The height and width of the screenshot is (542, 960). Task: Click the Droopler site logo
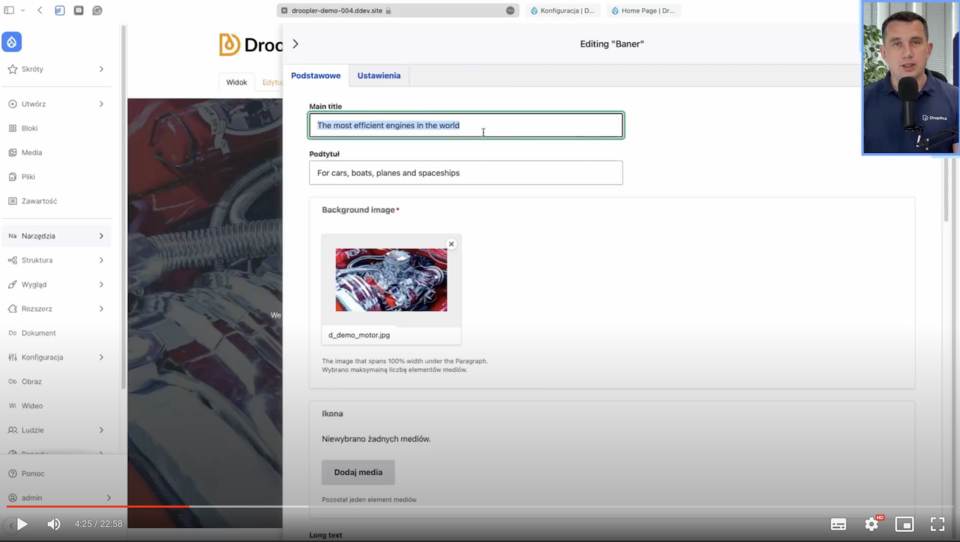(250, 45)
